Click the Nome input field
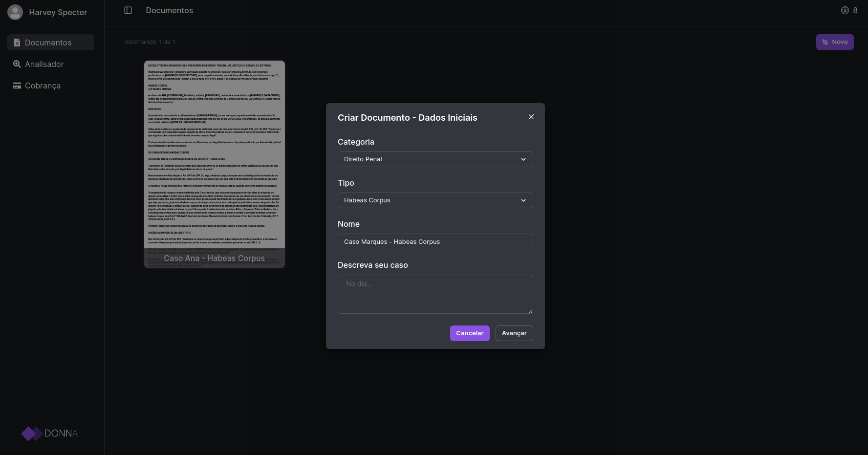 [x=435, y=241]
